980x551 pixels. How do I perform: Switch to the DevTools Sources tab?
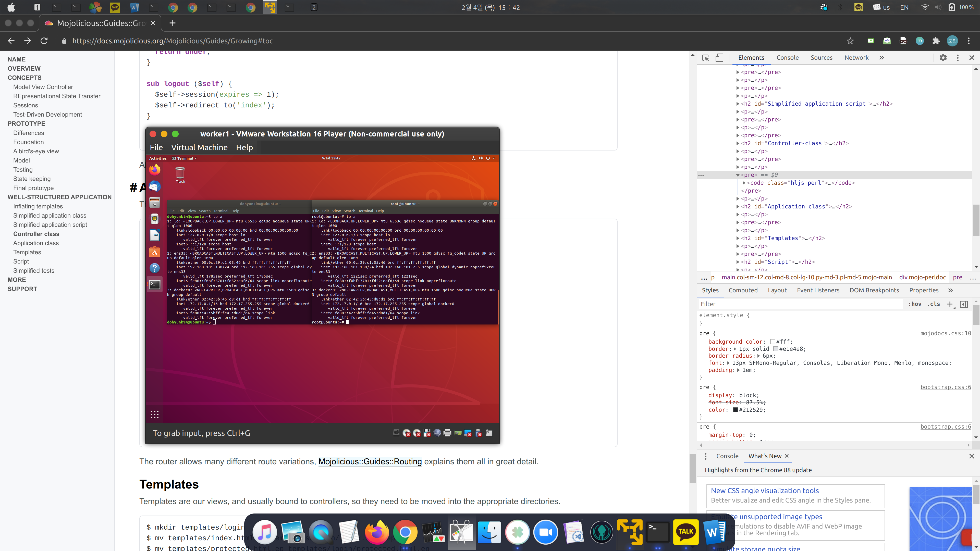coord(821,58)
